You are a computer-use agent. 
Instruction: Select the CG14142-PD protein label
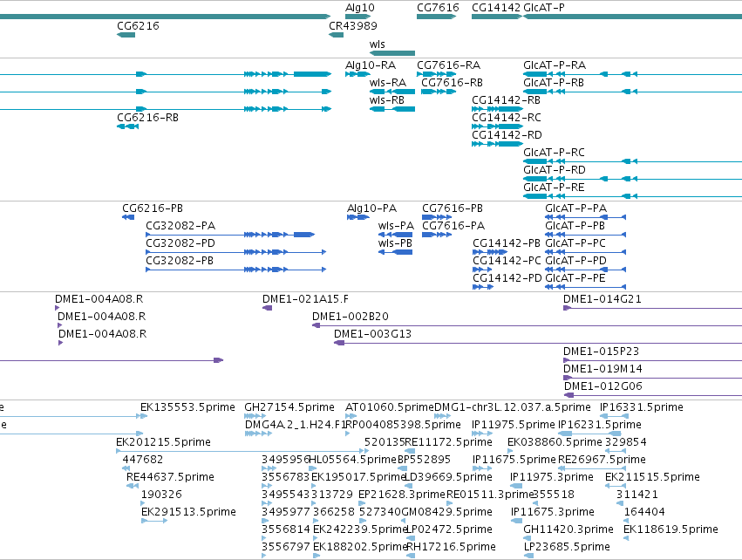tap(507, 278)
